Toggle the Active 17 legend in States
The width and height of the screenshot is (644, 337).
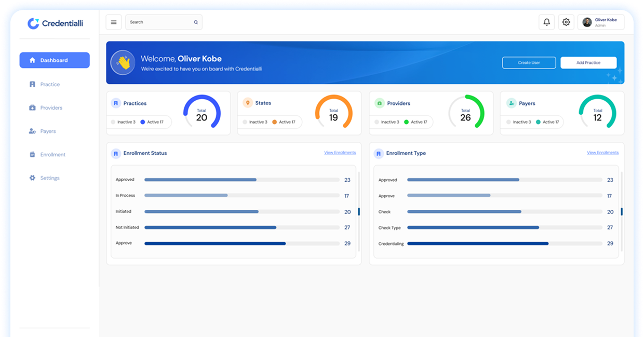coord(284,122)
